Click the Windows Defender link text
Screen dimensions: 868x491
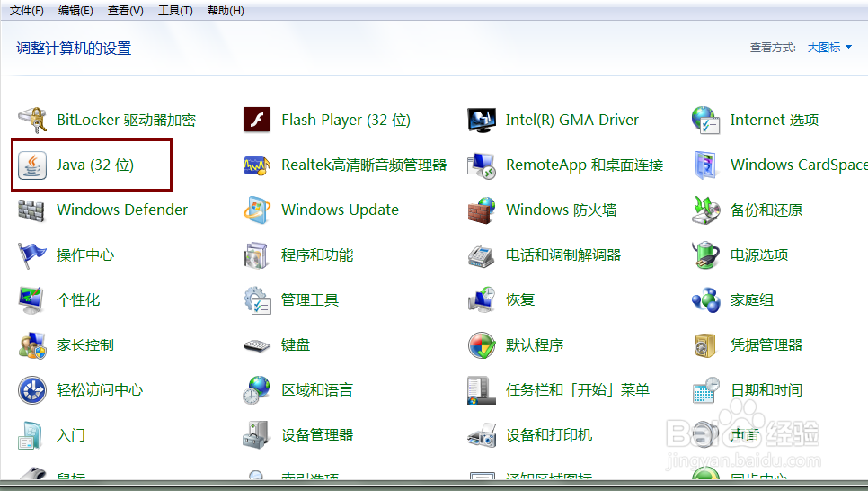pos(122,210)
